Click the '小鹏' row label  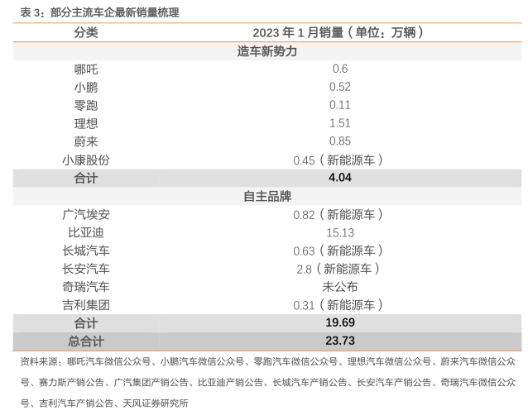click(x=86, y=88)
